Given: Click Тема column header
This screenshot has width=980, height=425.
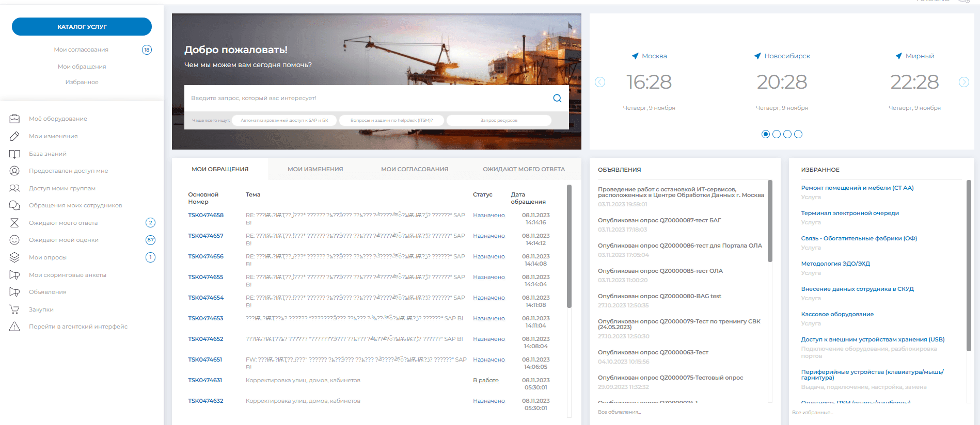Looking at the screenshot, I should [252, 194].
